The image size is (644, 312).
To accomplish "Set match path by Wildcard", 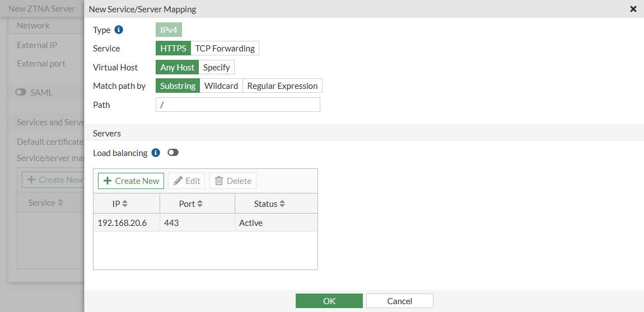I will (221, 86).
